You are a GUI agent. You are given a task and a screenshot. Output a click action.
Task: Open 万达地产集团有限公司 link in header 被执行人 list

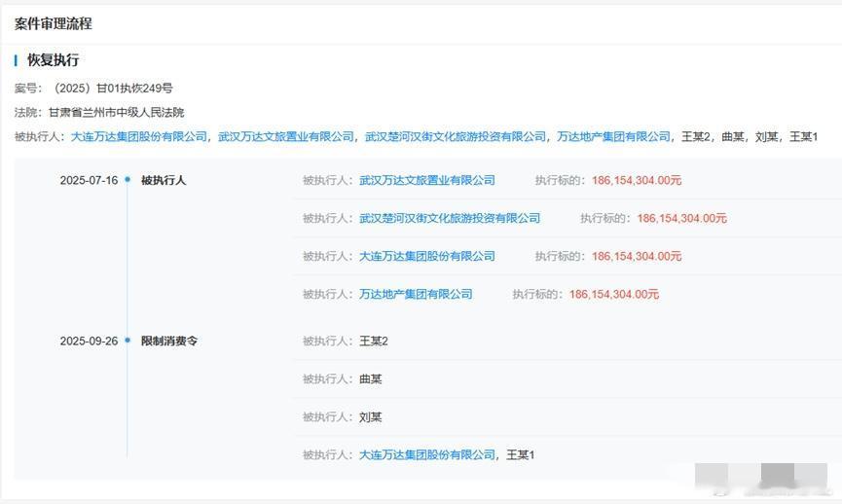[x=614, y=137]
